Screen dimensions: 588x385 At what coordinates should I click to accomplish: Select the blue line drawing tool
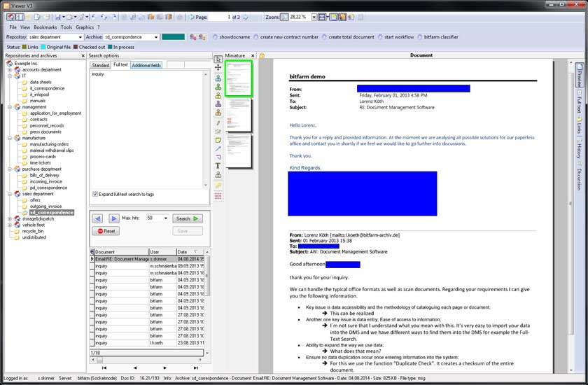(218, 149)
